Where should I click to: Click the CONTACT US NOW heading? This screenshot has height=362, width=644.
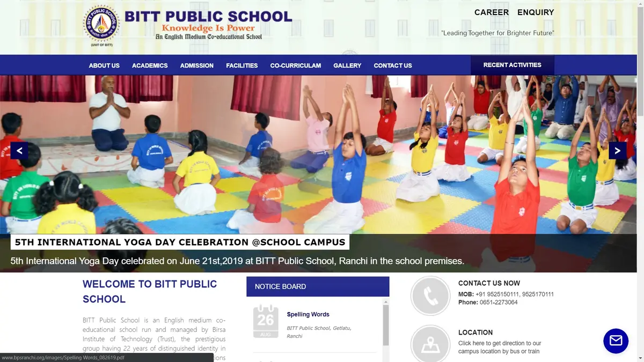(x=489, y=283)
